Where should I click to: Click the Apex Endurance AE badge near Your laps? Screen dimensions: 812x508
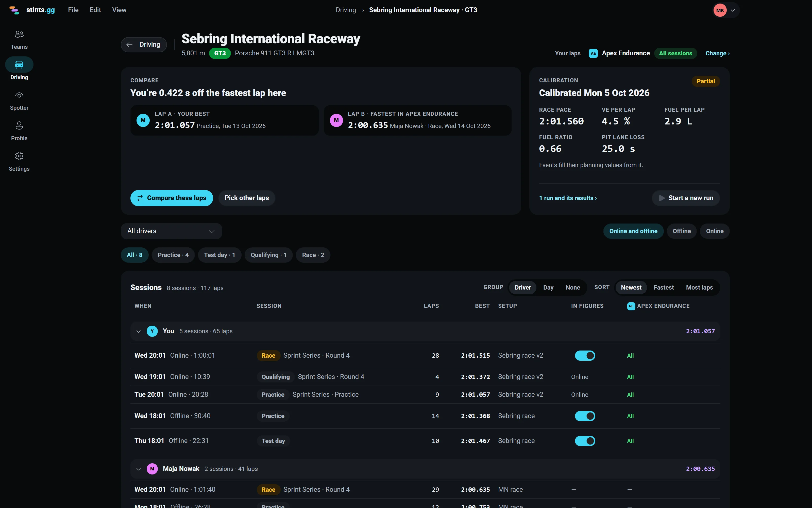(x=593, y=53)
